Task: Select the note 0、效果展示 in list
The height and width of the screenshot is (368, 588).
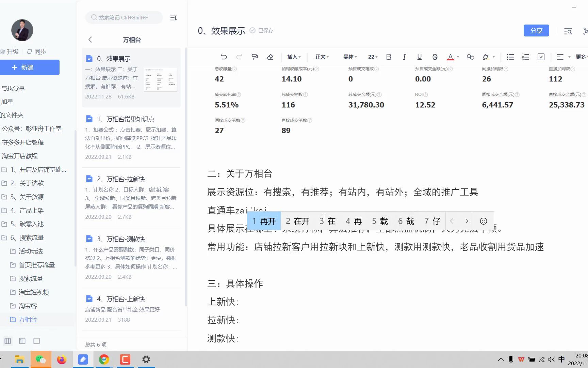Action: click(x=131, y=77)
